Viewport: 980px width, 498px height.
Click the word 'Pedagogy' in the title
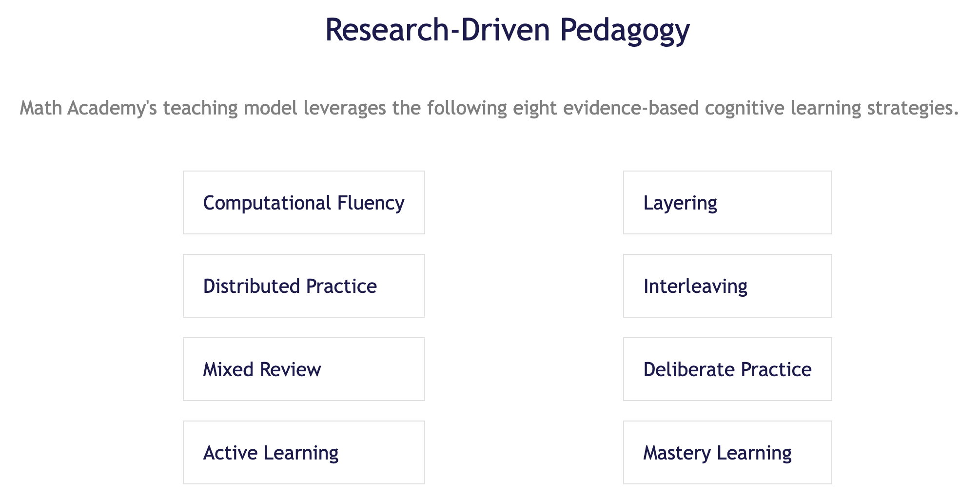click(625, 30)
